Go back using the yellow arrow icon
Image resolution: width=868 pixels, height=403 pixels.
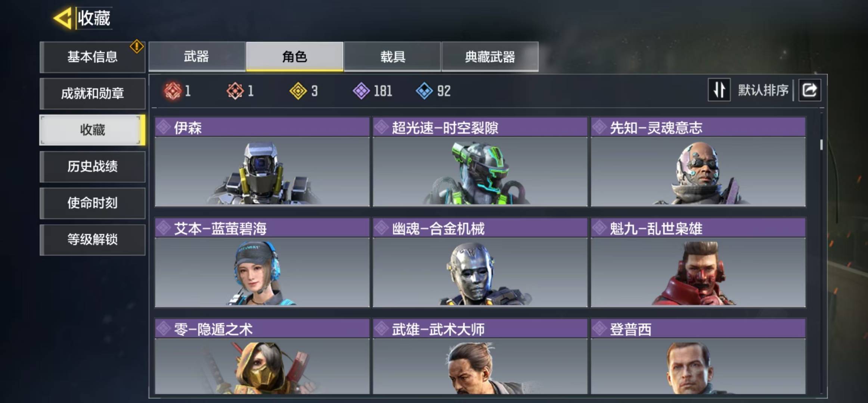click(62, 18)
